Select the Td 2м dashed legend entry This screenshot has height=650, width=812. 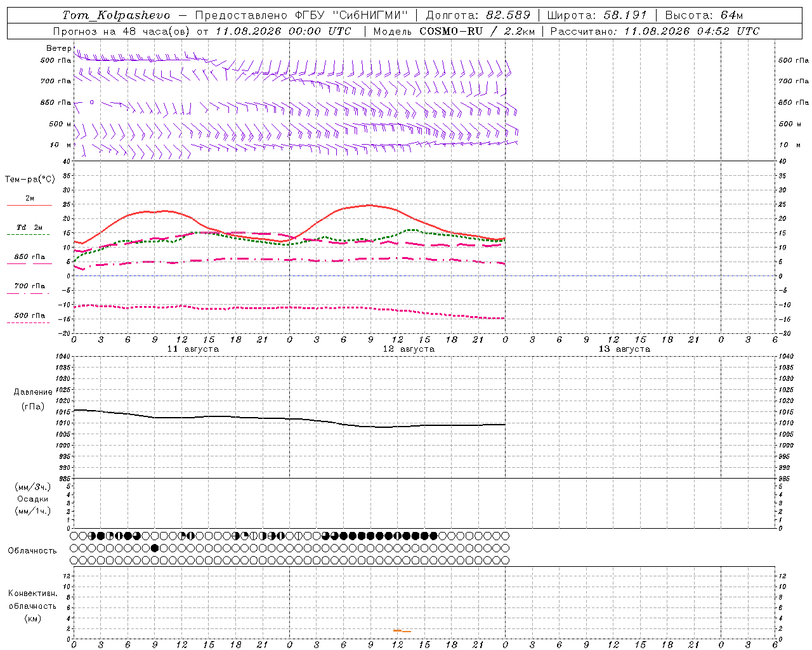(30, 231)
